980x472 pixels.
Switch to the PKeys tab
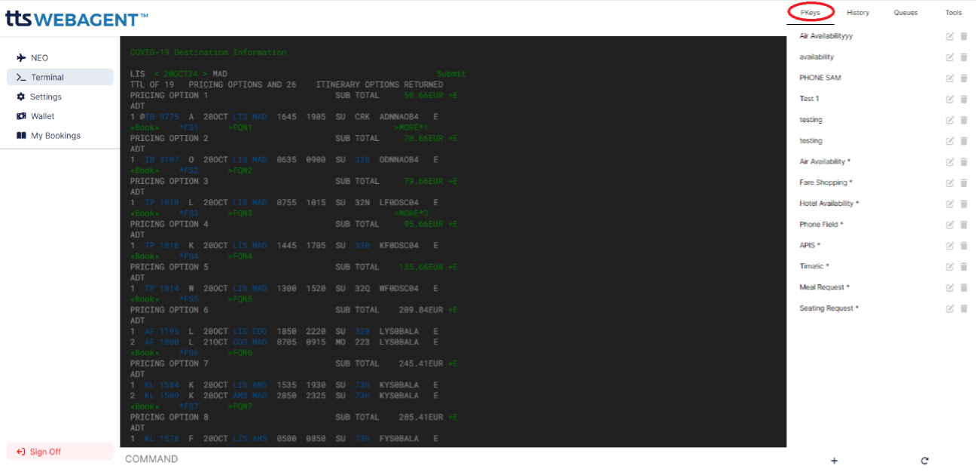click(x=811, y=13)
